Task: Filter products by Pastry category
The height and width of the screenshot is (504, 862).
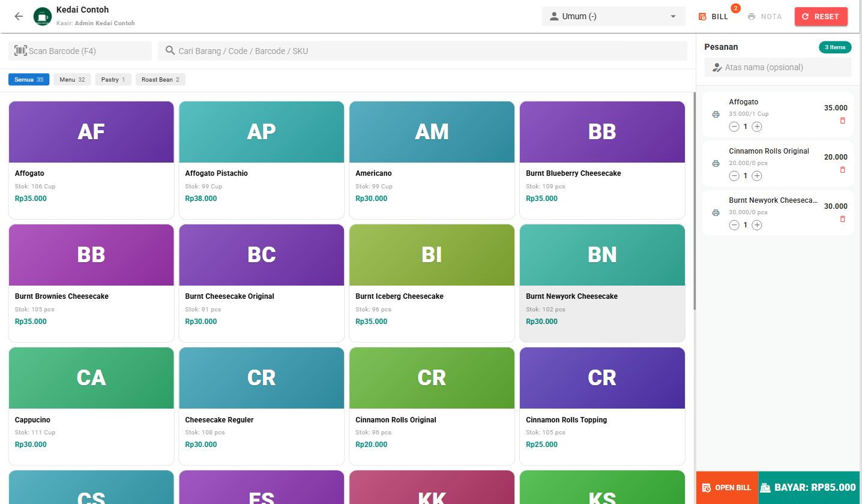Action: [113, 79]
